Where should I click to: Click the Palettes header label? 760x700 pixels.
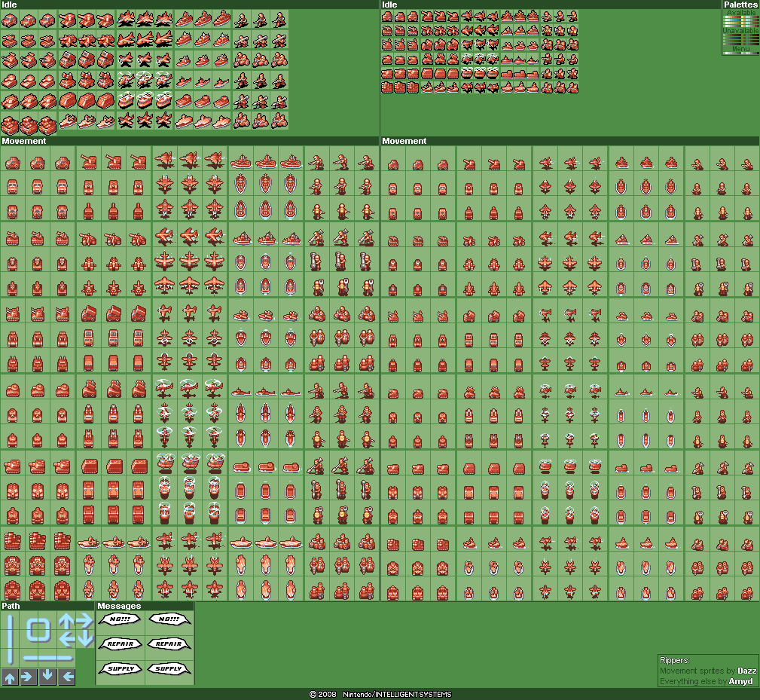tap(741, 5)
